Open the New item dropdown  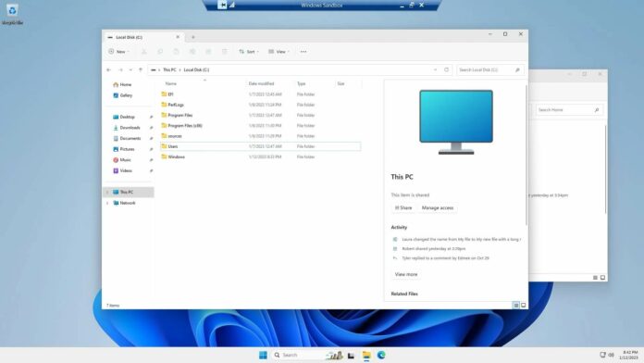pos(118,52)
